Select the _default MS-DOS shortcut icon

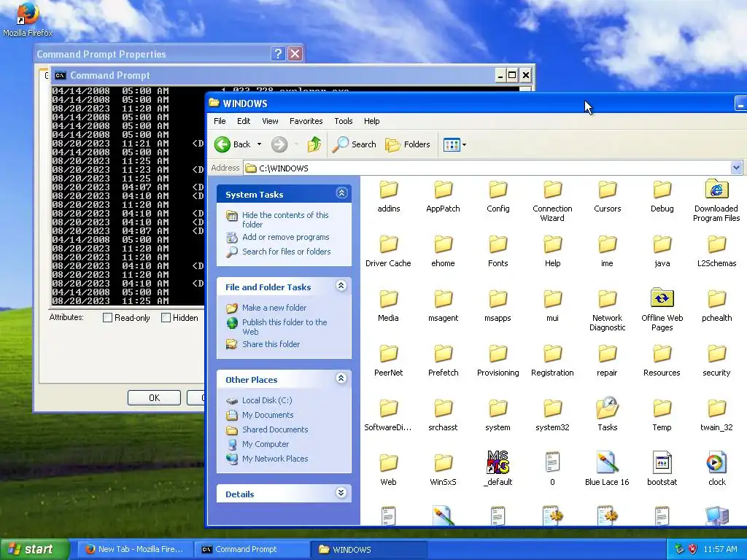498,462
